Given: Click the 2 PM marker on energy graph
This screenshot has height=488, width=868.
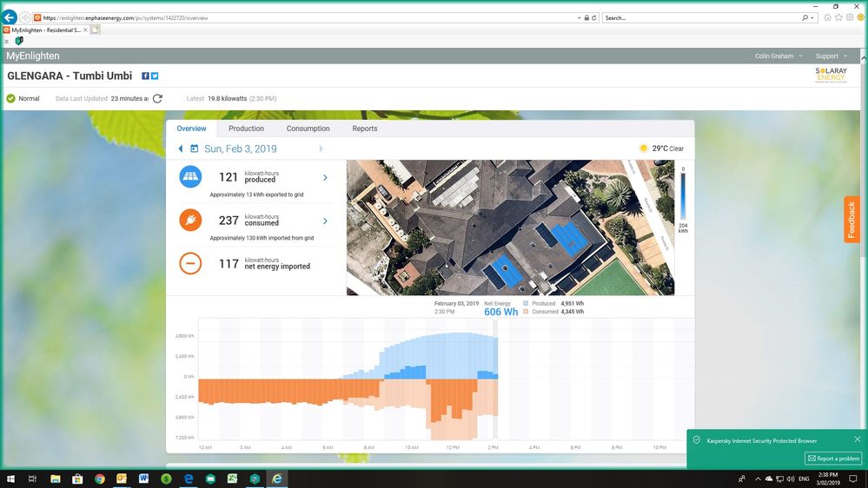Looking at the screenshot, I should (494, 447).
